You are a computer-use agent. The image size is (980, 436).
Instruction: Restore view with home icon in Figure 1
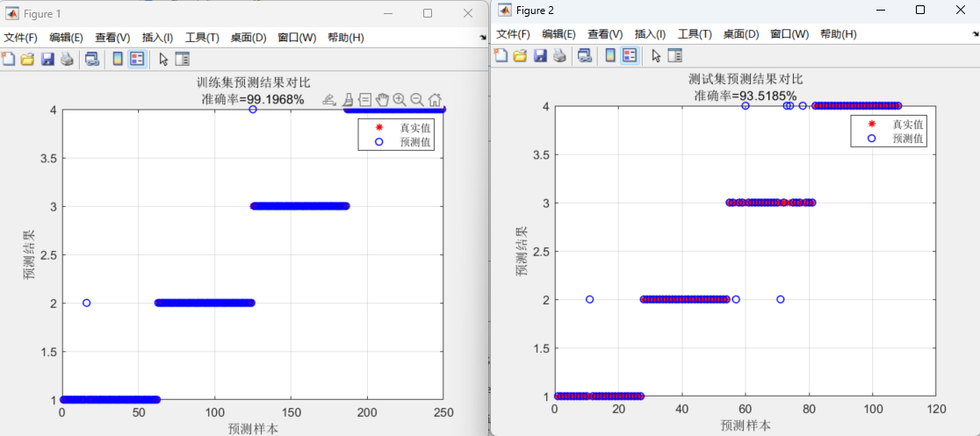tap(435, 99)
